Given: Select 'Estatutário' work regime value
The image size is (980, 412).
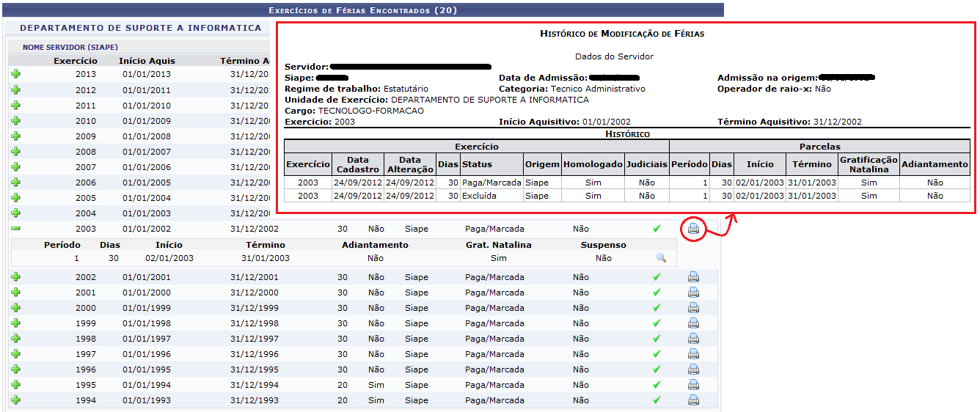Looking at the screenshot, I should (406, 89).
